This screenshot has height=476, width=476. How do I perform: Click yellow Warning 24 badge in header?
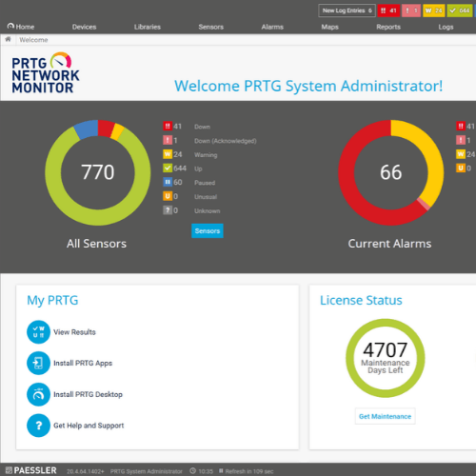tap(434, 10)
